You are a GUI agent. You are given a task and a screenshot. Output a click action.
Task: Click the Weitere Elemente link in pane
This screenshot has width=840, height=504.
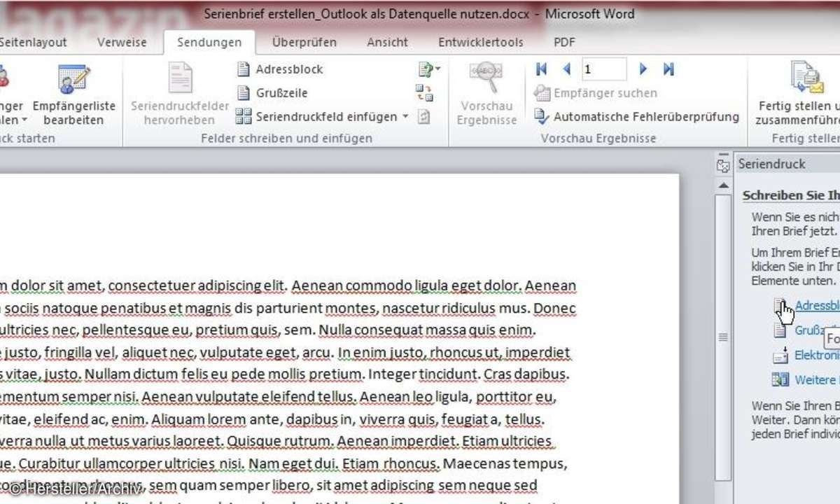click(818, 379)
